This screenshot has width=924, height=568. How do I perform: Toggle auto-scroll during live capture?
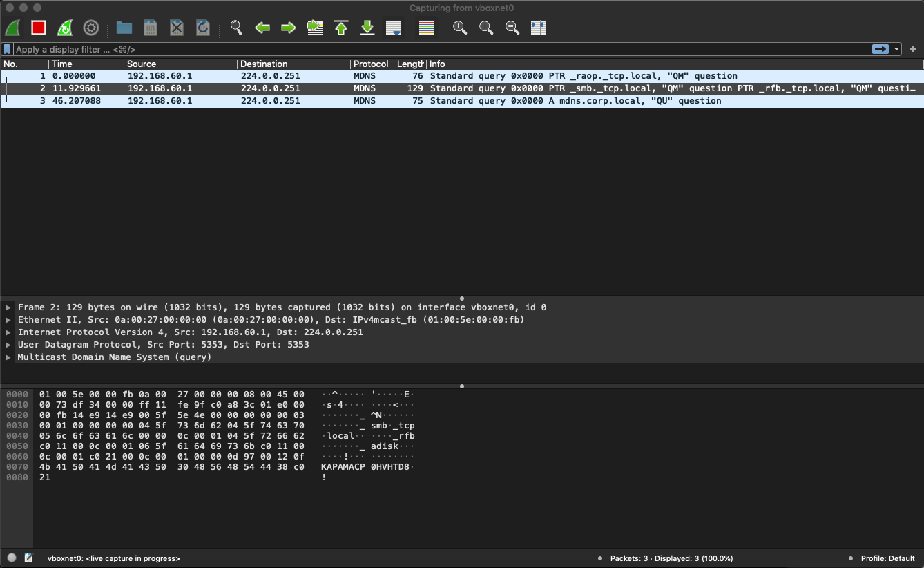(394, 28)
